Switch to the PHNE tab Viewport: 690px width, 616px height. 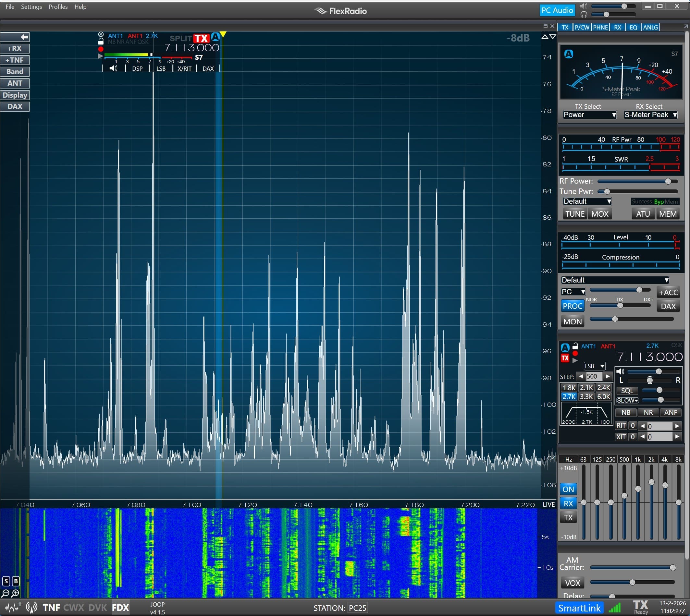(x=600, y=27)
